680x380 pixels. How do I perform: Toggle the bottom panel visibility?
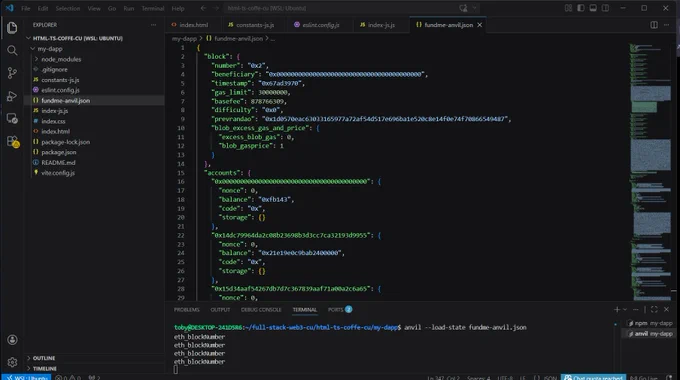593,8
